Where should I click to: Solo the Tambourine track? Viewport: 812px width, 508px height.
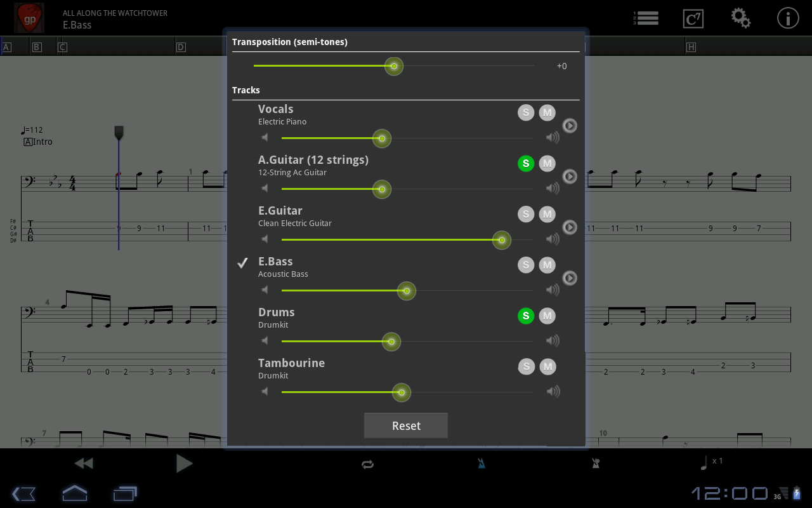[x=526, y=366]
